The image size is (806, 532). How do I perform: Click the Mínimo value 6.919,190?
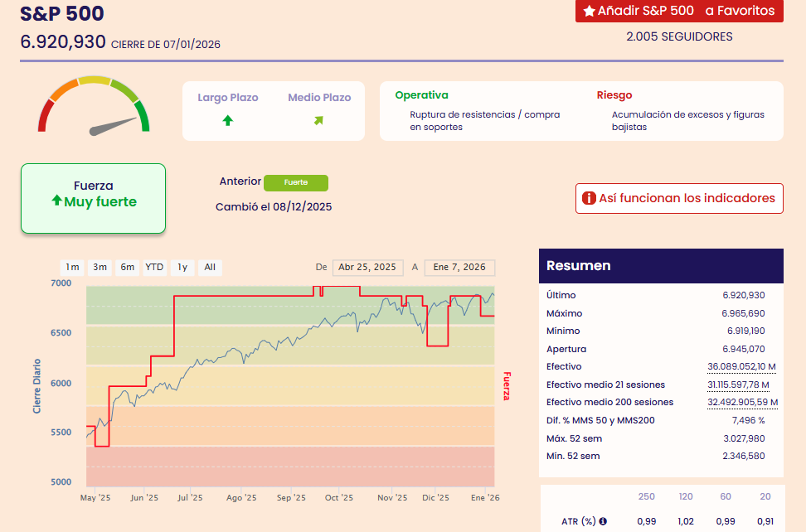coord(745,331)
